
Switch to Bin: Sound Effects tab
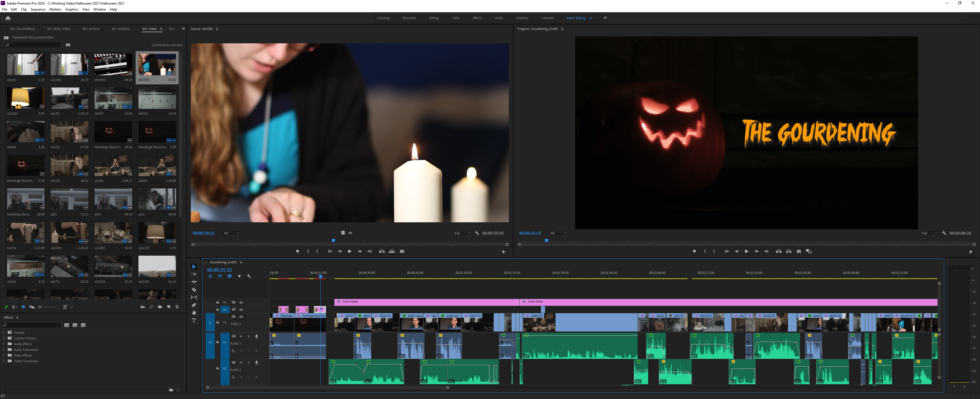pos(23,29)
